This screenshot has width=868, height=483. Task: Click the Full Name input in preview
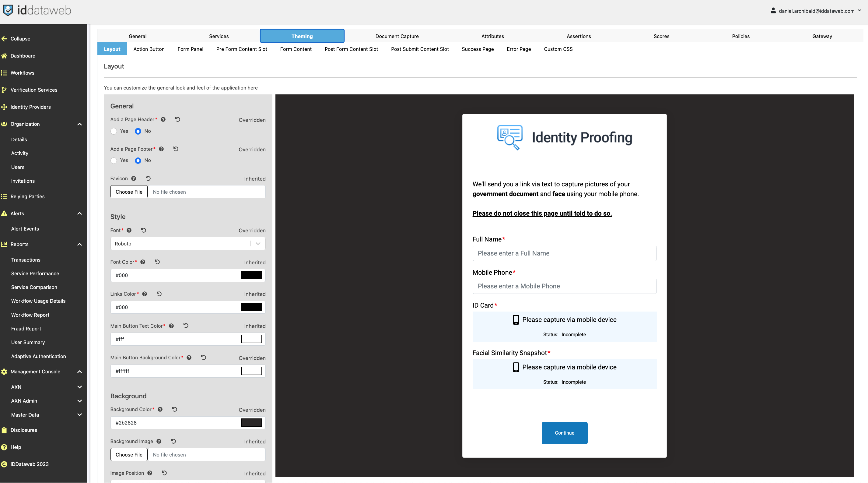(564, 253)
